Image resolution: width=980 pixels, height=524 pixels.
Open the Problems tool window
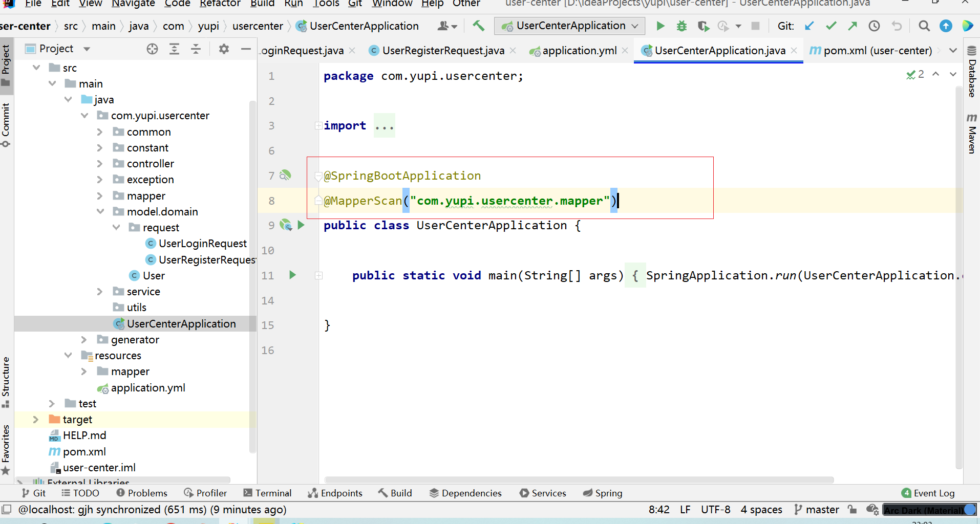142,493
